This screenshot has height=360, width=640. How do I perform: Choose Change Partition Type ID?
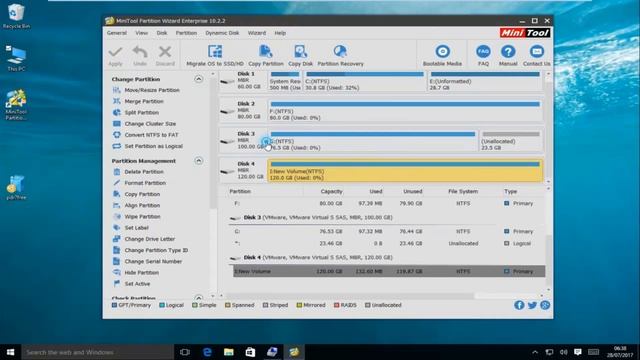[x=156, y=250]
